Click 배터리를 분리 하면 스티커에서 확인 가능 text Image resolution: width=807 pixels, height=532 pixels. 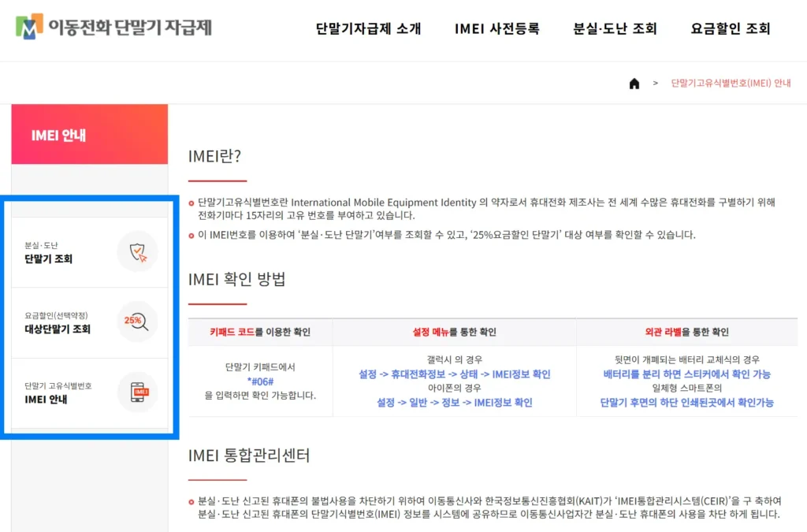(x=686, y=374)
